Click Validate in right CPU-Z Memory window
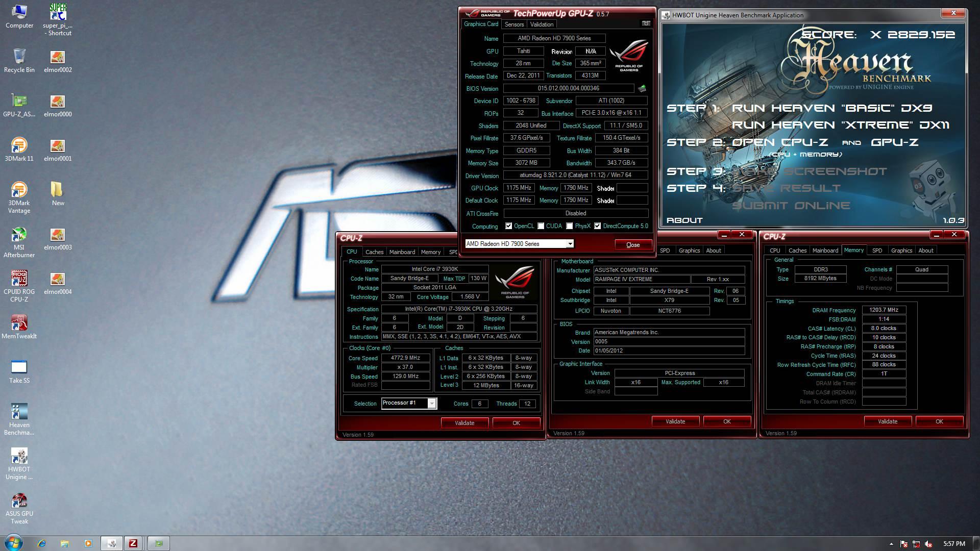 pyautogui.click(x=888, y=421)
